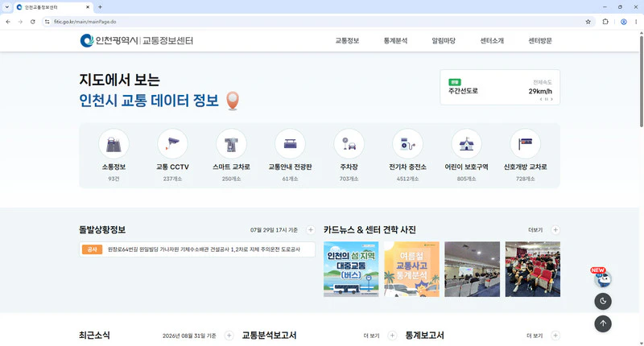The height and width of the screenshot is (346, 644).
Task: Open the 센터소개 menu
Action: [x=492, y=40]
